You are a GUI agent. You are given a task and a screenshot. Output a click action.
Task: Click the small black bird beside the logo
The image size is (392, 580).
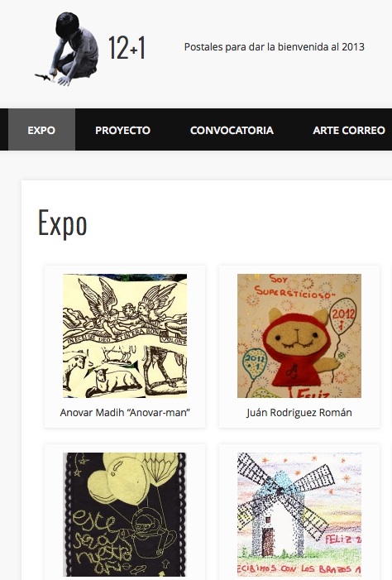pos(43,77)
